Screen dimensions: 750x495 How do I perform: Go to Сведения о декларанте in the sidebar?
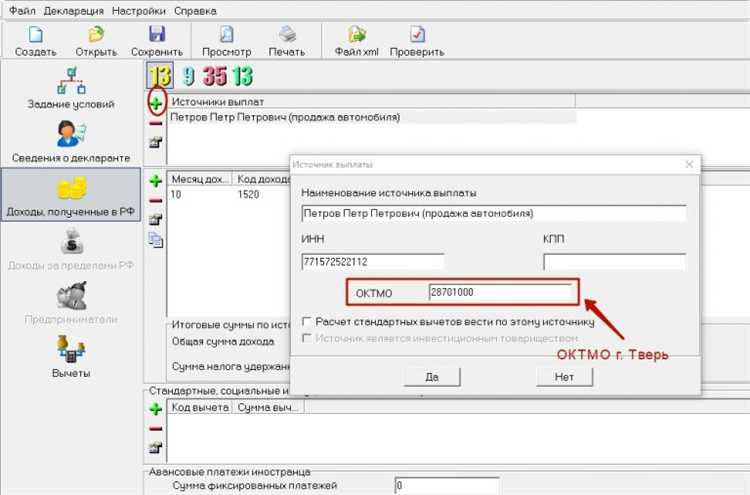(x=71, y=141)
